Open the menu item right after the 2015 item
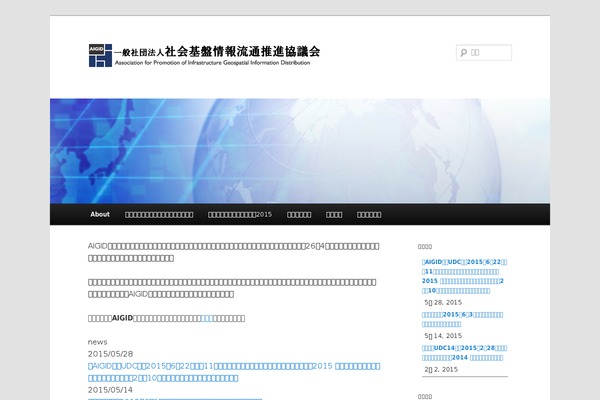600x400 pixels. 299,214
